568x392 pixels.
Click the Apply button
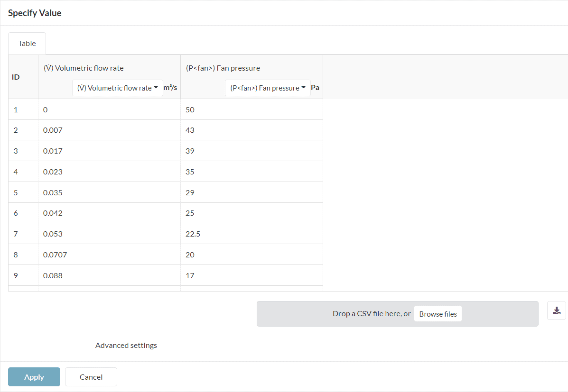click(34, 377)
